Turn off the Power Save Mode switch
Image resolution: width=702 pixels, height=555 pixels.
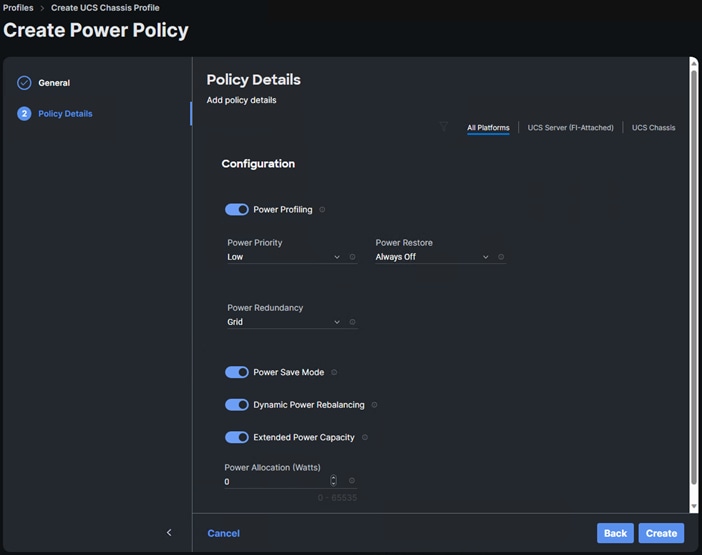pyautogui.click(x=237, y=372)
